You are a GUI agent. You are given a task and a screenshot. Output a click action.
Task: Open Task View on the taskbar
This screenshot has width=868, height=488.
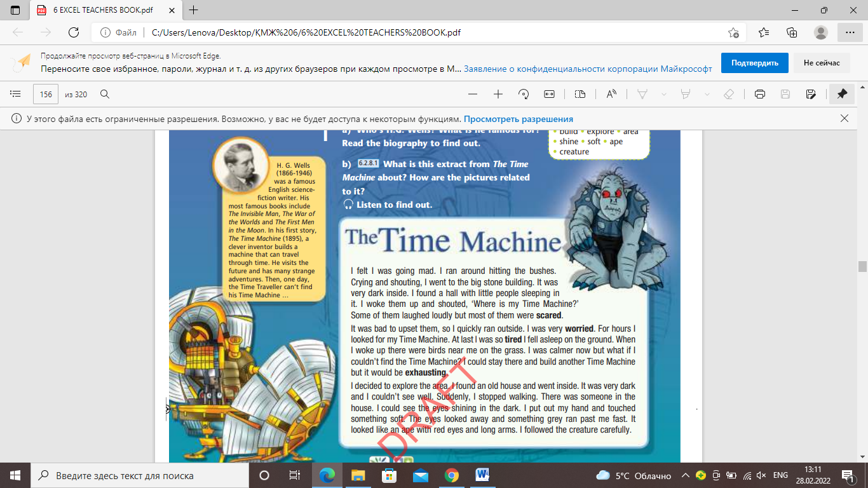click(295, 475)
